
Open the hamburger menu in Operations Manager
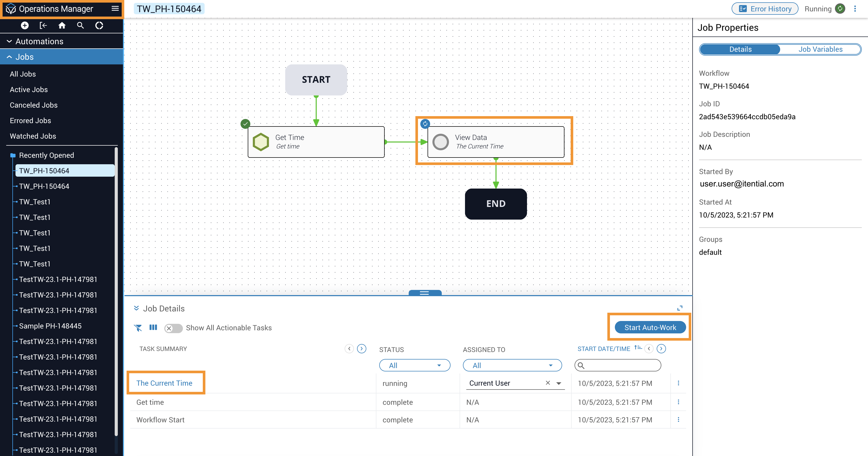(x=115, y=9)
